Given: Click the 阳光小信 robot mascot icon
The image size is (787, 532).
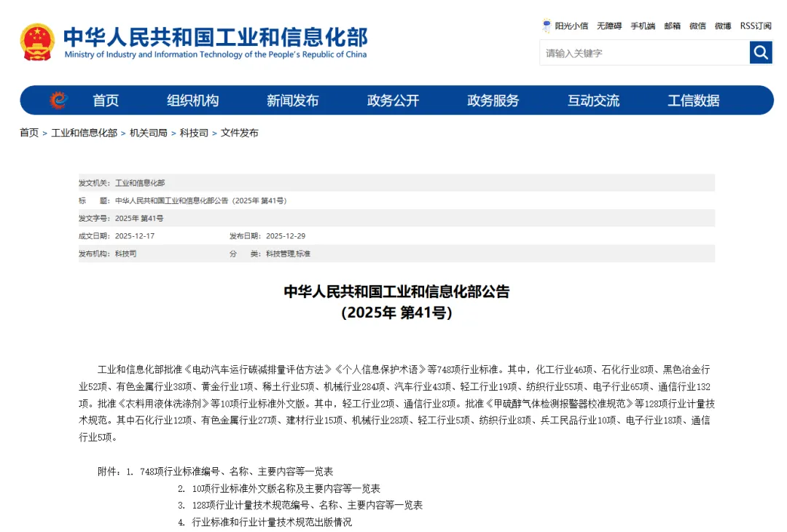Looking at the screenshot, I should pyautogui.click(x=547, y=25).
